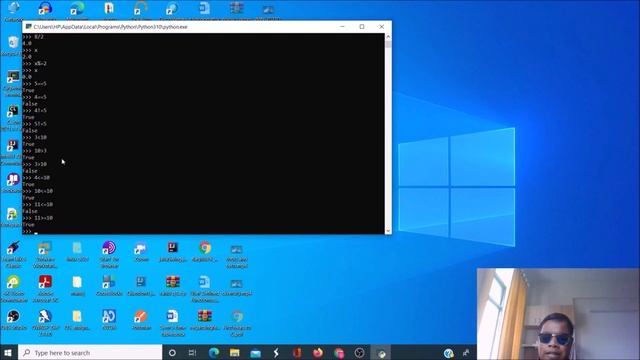Open the People icon in system tray
640x360 pixels.
pyautogui.click(x=466, y=353)
